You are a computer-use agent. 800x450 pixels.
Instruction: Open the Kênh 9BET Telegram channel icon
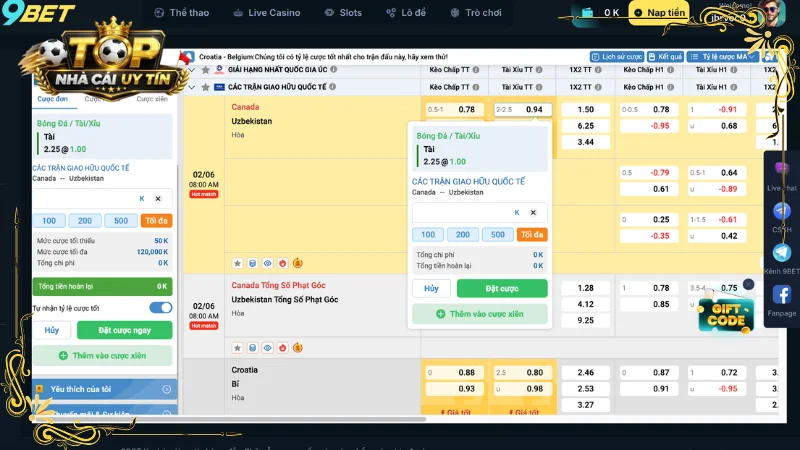782,253
